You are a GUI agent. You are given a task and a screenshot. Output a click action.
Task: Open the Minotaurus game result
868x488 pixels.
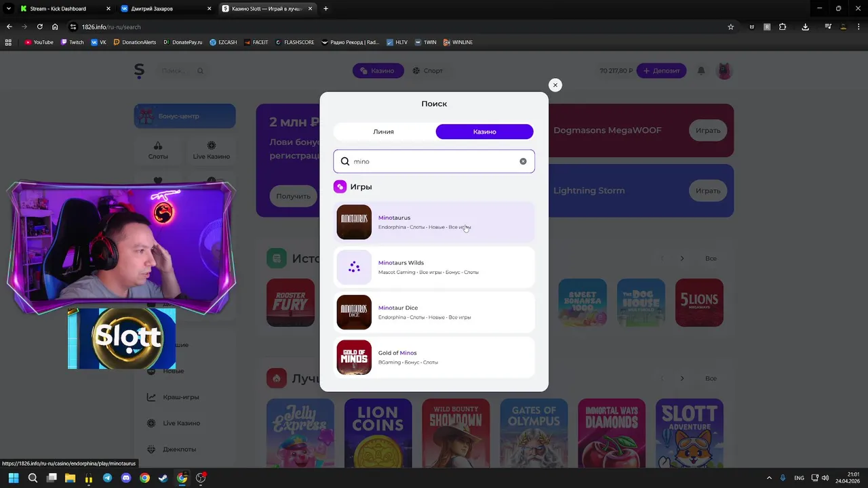(x=434, y=222)
